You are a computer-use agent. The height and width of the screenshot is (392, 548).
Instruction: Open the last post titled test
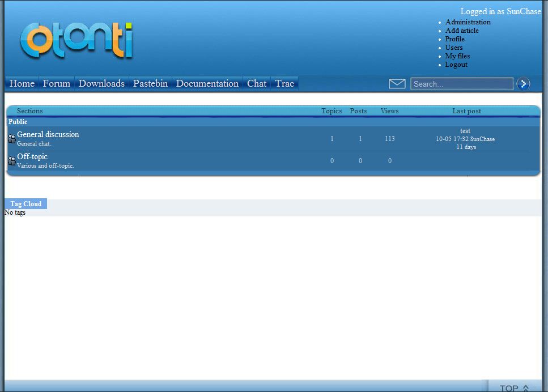[x=465, y=131]
